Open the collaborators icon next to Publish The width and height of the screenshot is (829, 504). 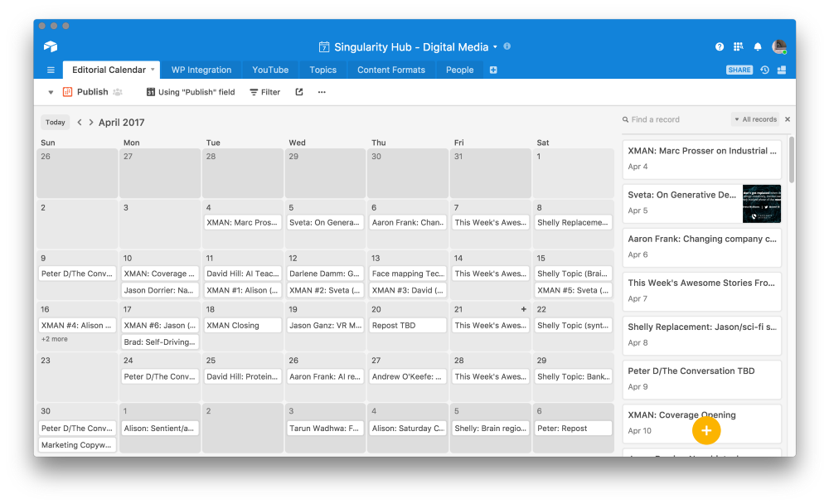click(118, 92)
